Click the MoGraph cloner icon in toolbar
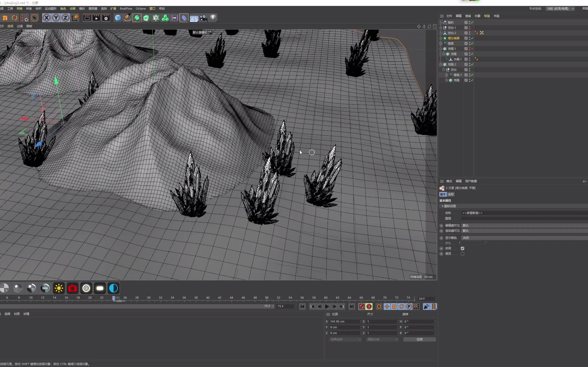Image resolution: width=588 pixels, height=367 pixels. pos(156,18)
